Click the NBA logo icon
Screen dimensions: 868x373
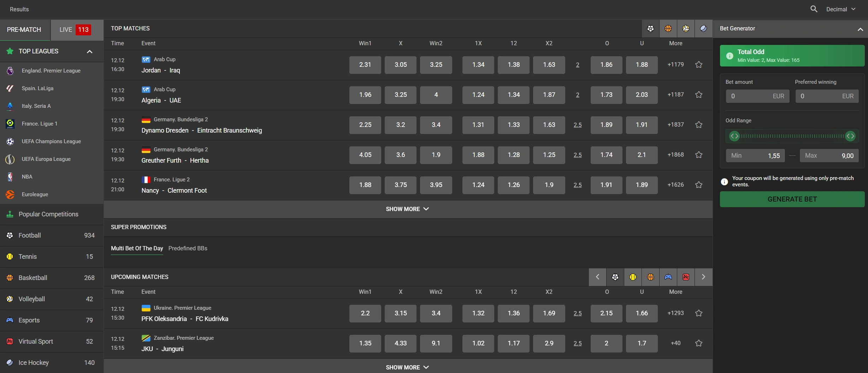pyautogui.click(x=10, y=177)
